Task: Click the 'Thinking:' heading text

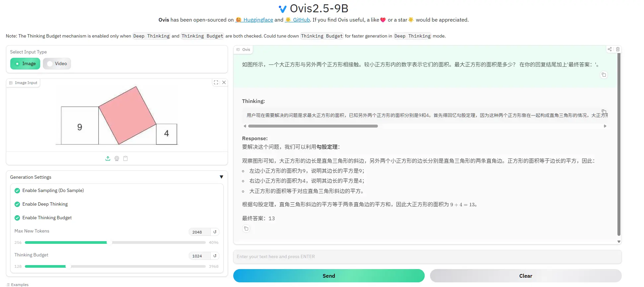Action: click(253, 101)
